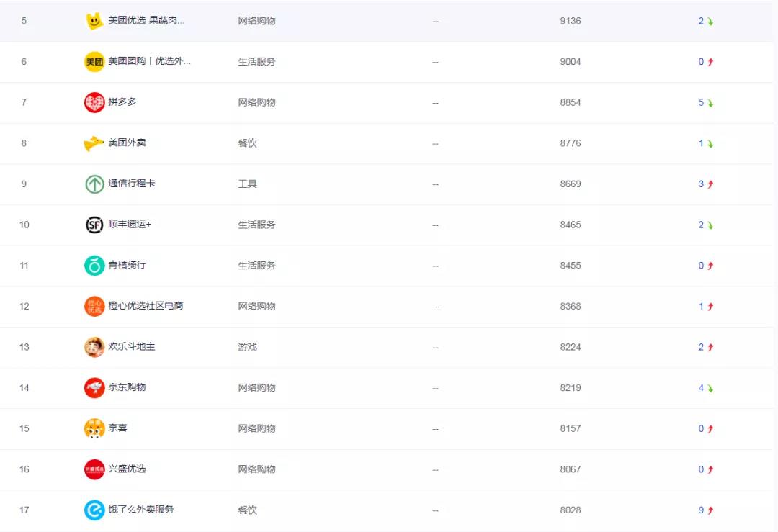
Task: Click the score 9136 in row 5
Action: click(x=570, y=21)
